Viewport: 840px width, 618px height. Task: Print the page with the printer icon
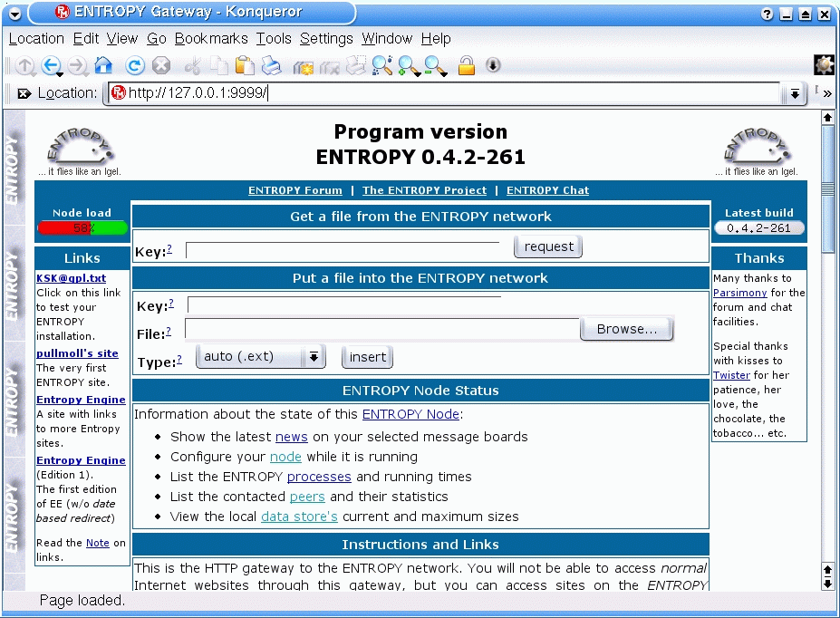point(272,66)
